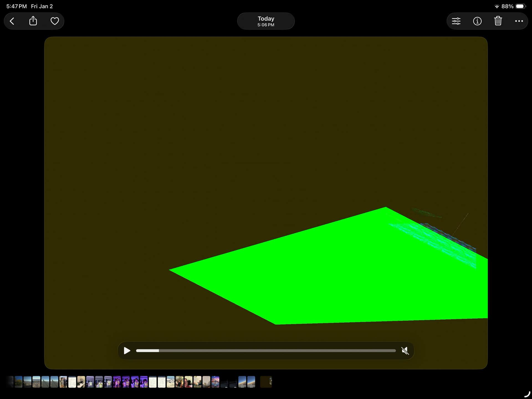Tap the corner curl icon bottom right
Image resolution: width=532 pixels, height=399 pixels.
click(527, 394)
